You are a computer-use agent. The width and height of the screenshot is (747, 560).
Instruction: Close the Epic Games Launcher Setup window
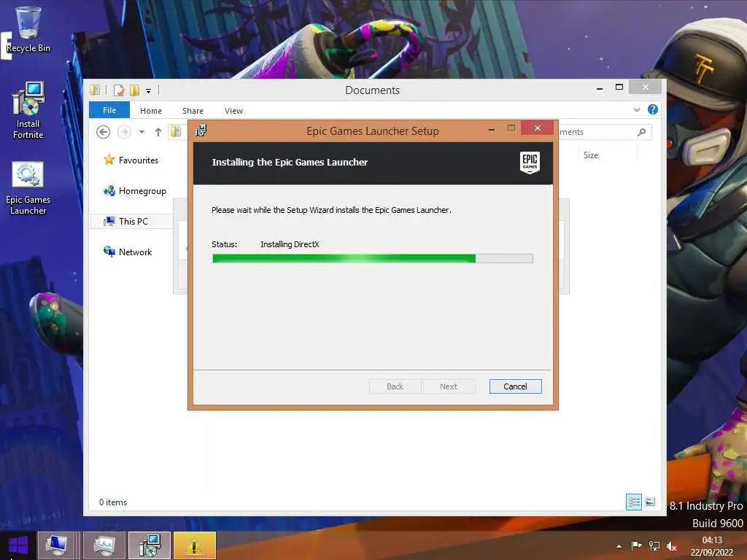pyautogui.click(x=538, y=128)
